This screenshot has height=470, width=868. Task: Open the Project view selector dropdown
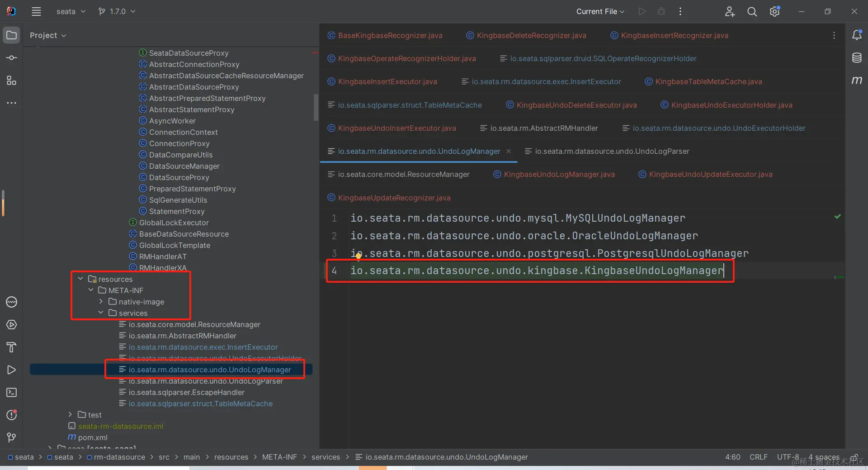click(48, 35)
